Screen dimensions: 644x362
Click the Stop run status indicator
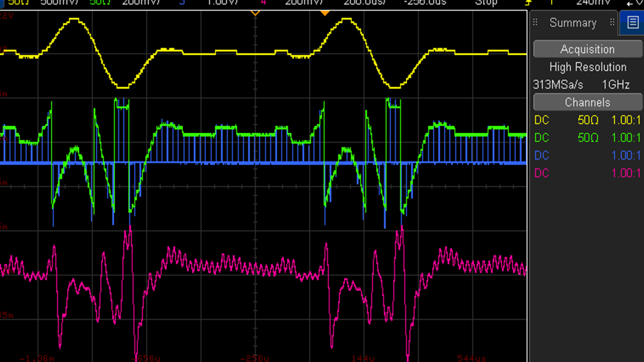pos(486,3)
